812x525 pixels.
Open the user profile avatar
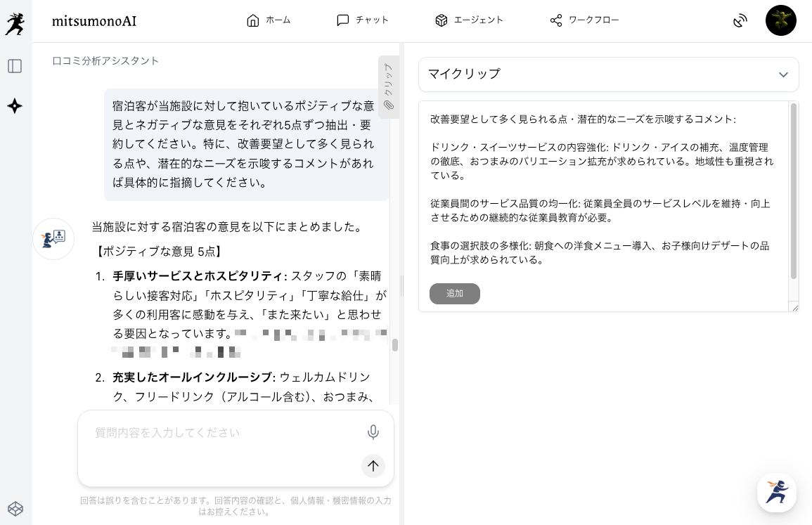[x=780, y=20]
